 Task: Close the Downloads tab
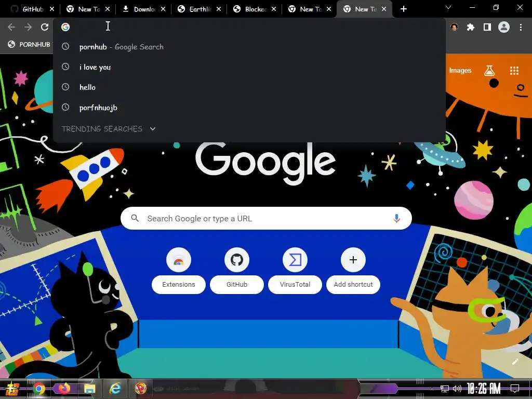pyautogui.click(x=163, y=9)
